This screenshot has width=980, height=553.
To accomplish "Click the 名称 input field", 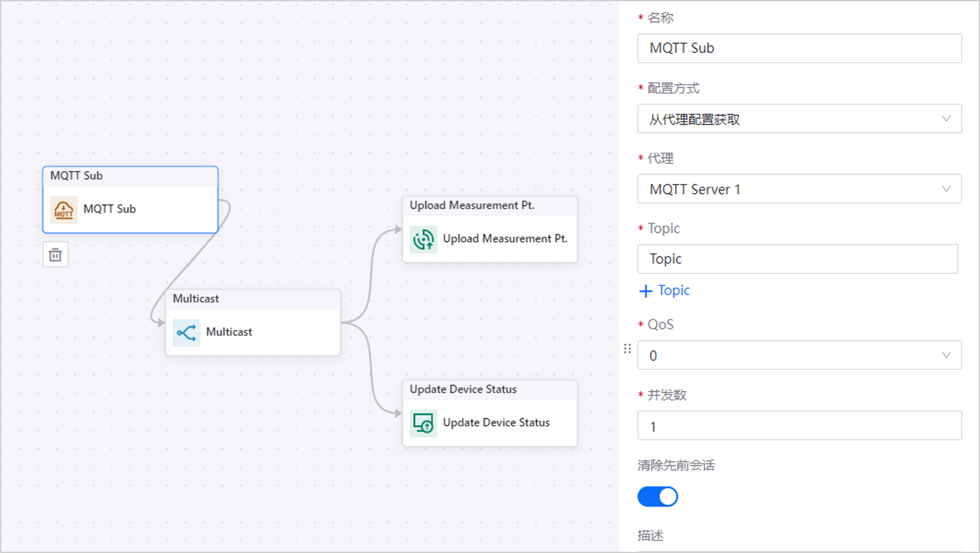I will click(798, 48).
